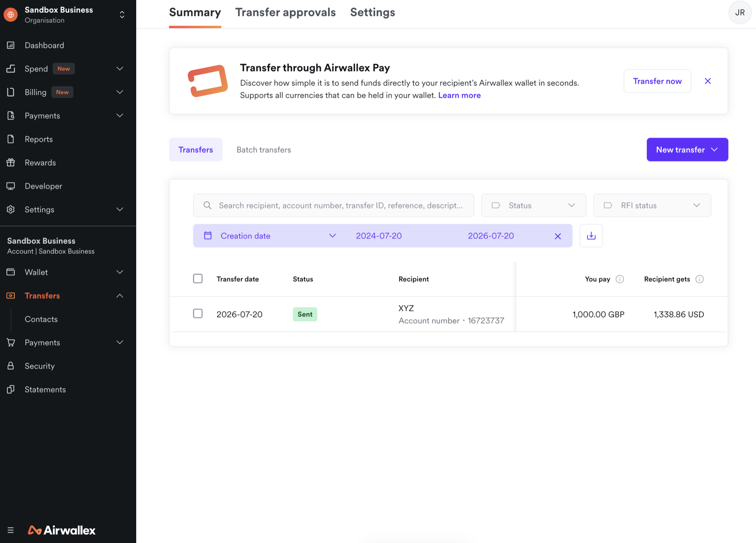Click the You pay info icon
Viewport: 756px width, 543px height.
[x=620, y=279]
